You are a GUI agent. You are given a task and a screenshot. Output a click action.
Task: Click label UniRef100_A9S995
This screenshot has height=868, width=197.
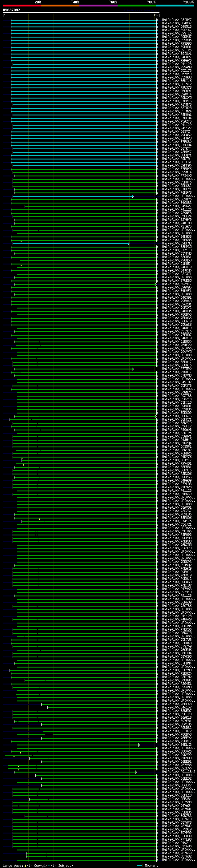(x=177, y=44)
